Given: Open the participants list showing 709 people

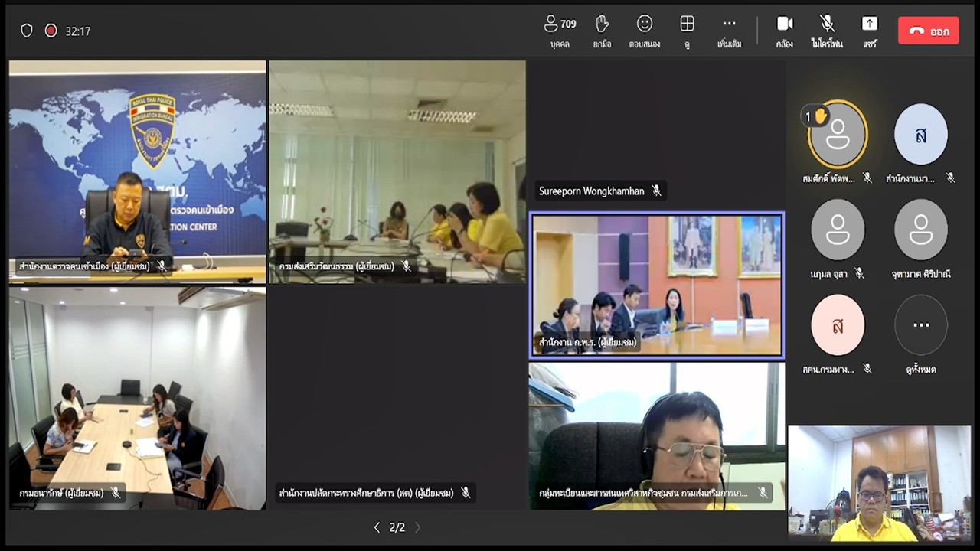Looking at the screenshot, I should point(560,31).
